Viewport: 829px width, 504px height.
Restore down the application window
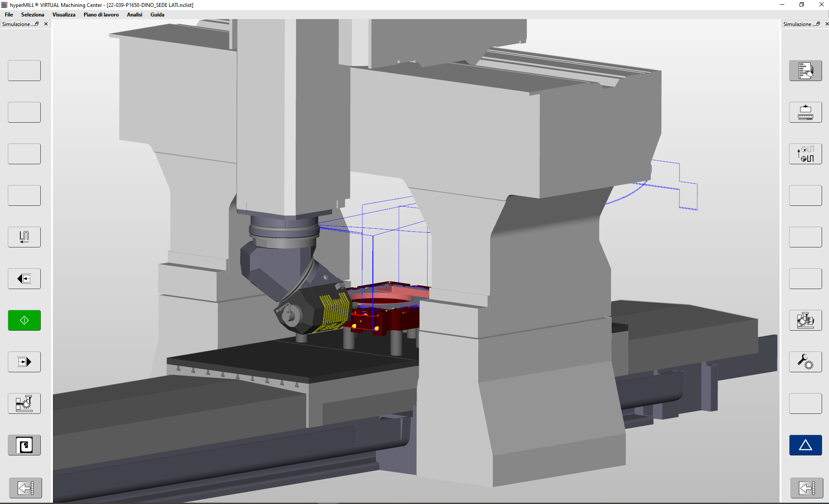pyautogui.click(x=802, y=5)
